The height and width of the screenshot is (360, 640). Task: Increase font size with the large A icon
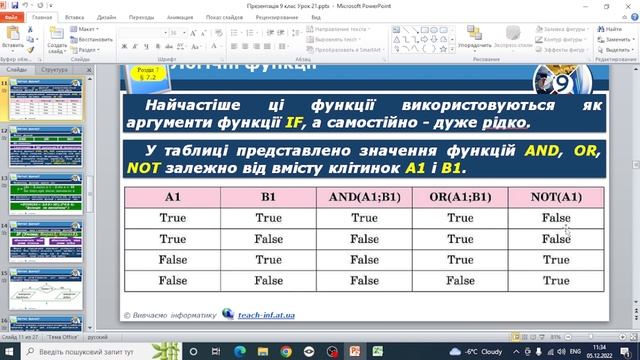click(193, 33)
